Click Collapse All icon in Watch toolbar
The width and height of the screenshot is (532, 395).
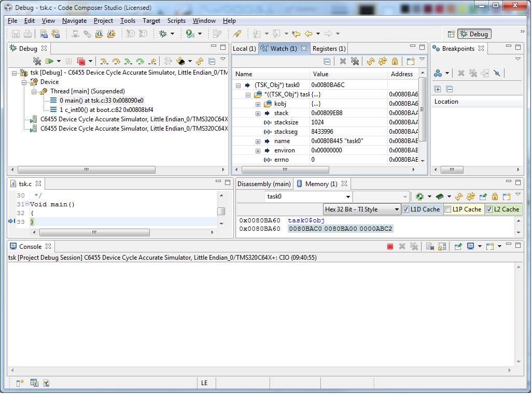pos(327,61)
